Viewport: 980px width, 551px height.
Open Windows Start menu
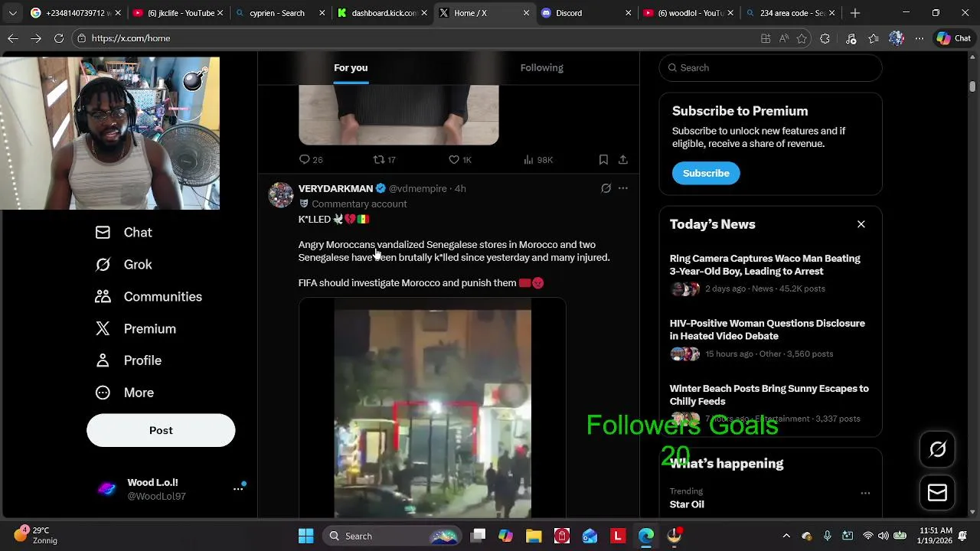pyautogui.click(x=305, y=536)
